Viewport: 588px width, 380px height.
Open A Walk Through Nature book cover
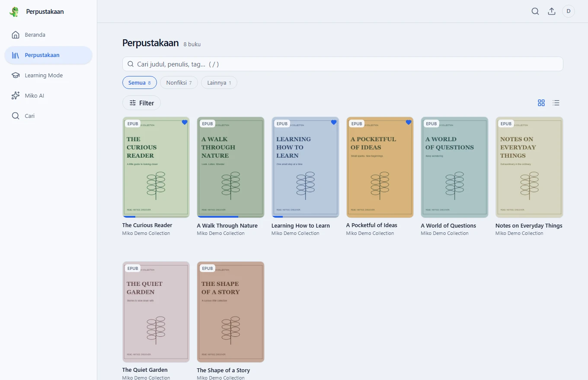[230, 167]
